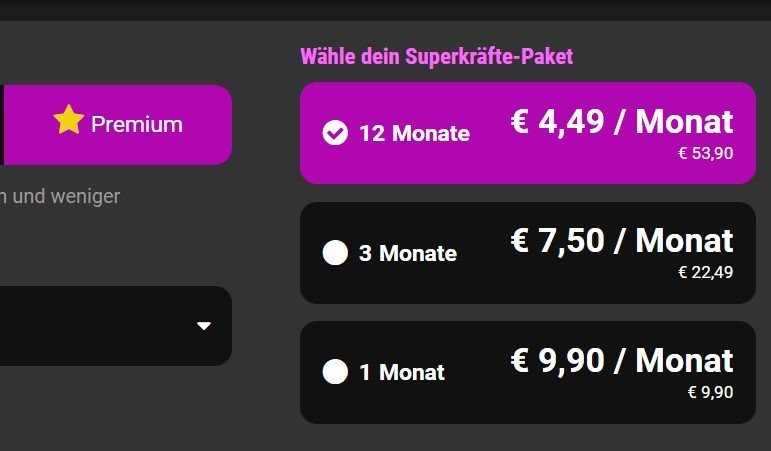Image resolution: width=771 pixels, height=451 pixels.
Task: Click the € 53,90 total amount
Action: coord(705,153)
